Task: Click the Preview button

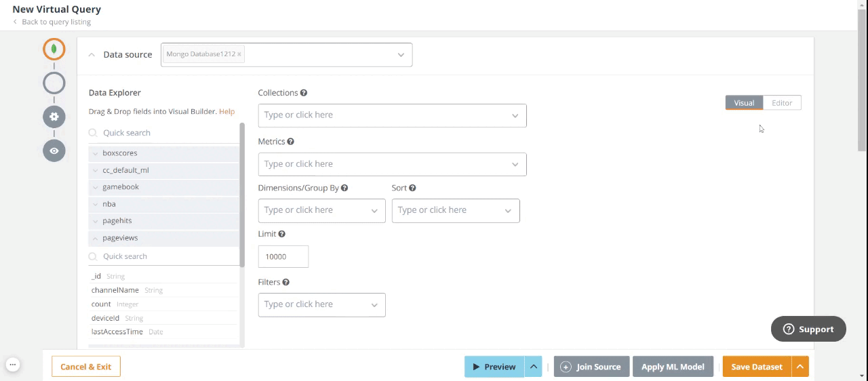Action: 494,367
